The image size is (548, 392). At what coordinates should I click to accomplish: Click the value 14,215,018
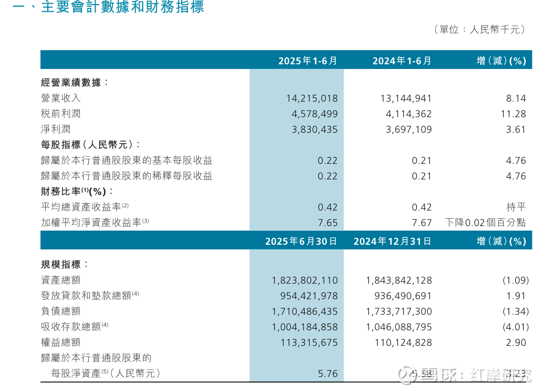312,99
